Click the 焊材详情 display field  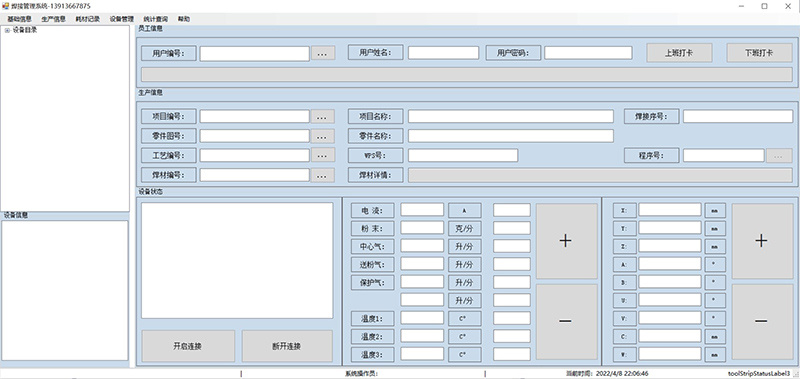(x=600, y=175)
